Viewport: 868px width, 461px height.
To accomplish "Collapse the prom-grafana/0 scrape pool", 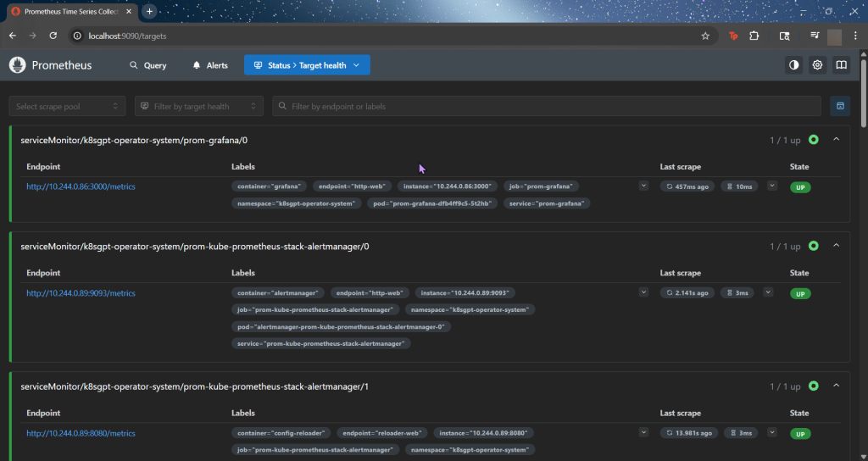I will point(836,140).
